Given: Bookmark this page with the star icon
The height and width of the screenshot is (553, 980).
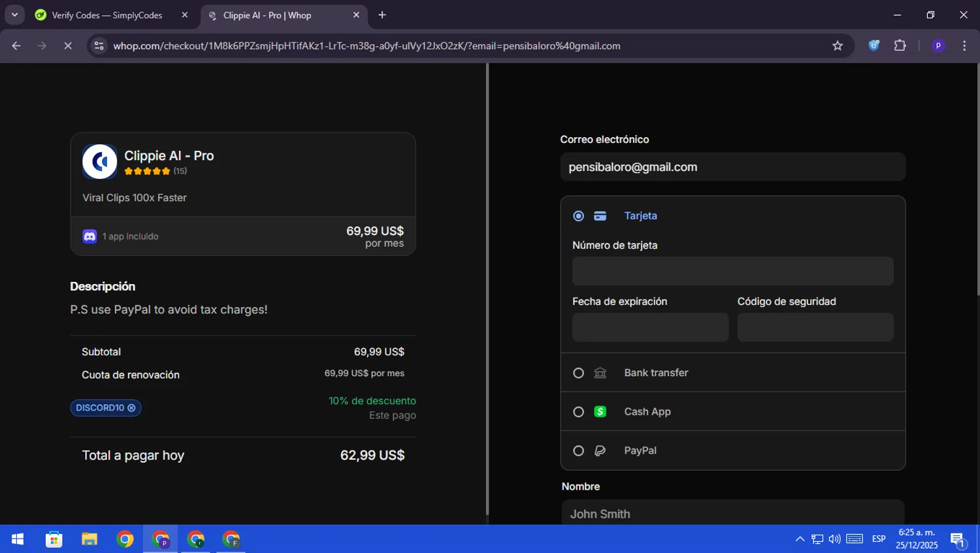Looking at the screenshot, I should [x=838, y=46].
